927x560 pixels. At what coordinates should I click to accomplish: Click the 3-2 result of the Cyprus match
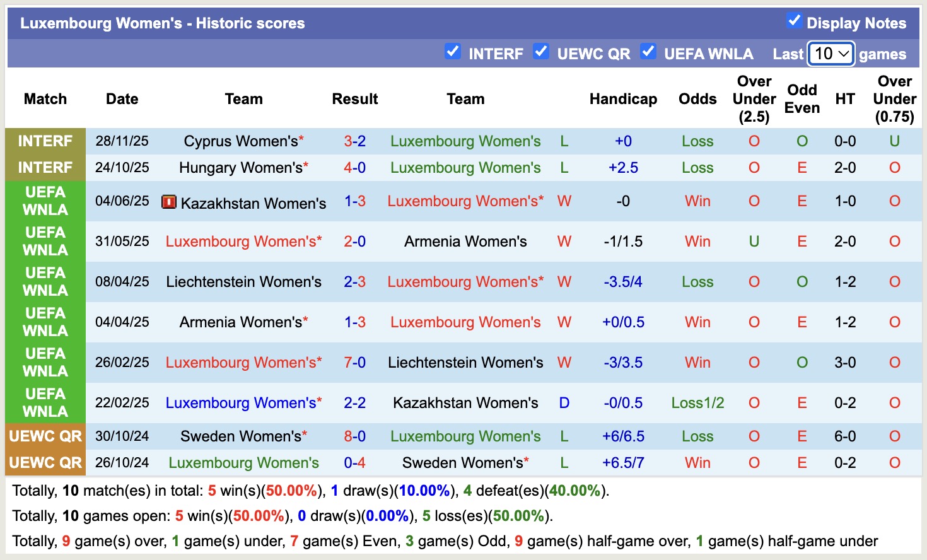pyautogui.click(x=355, y=141)
